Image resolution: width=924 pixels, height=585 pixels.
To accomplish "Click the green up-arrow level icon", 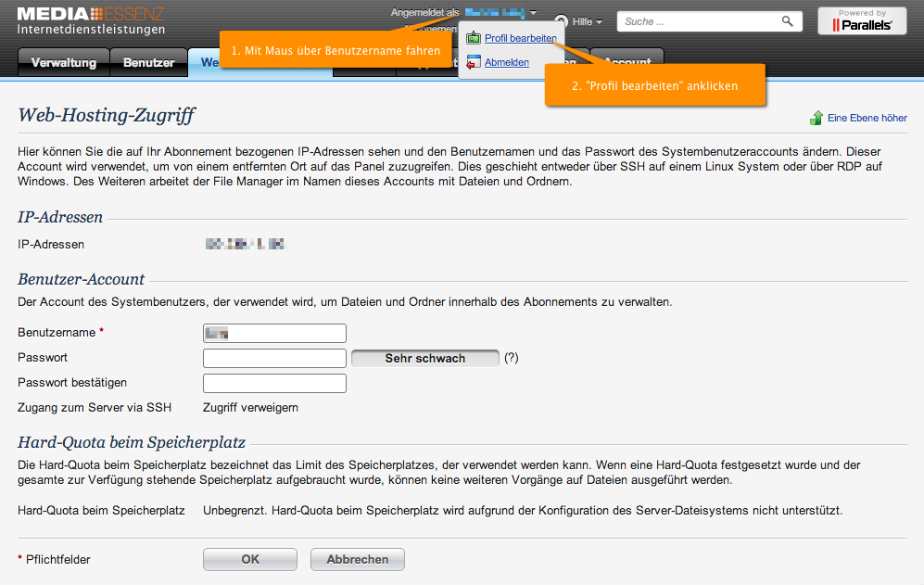I will pos(816,118).
